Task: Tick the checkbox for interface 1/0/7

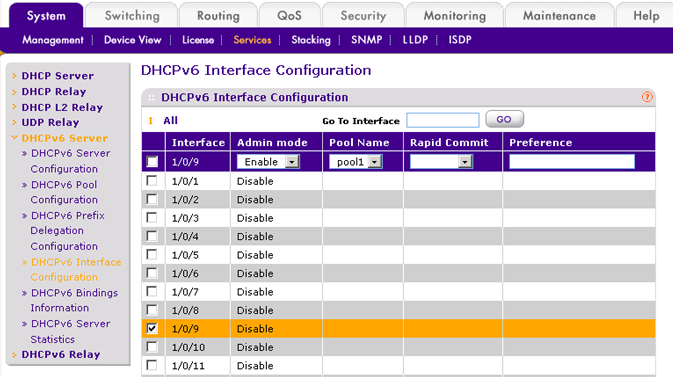Action: (152, 292)
